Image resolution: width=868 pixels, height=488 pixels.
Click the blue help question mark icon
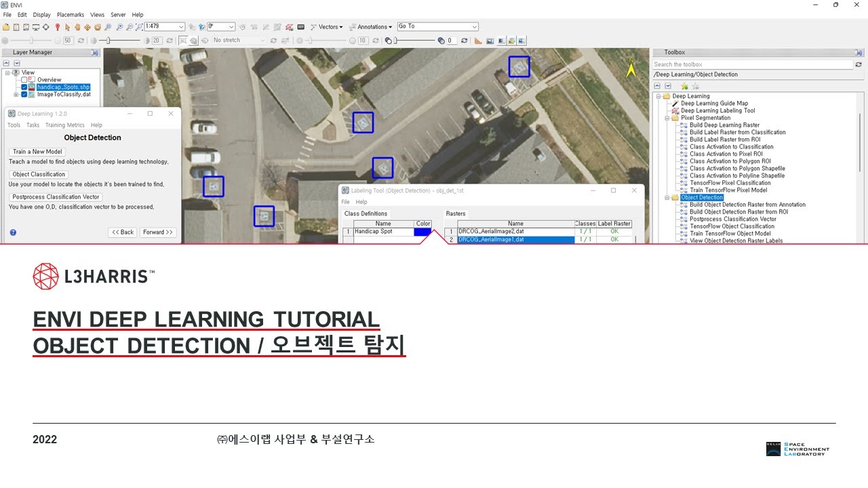point(13,232)
